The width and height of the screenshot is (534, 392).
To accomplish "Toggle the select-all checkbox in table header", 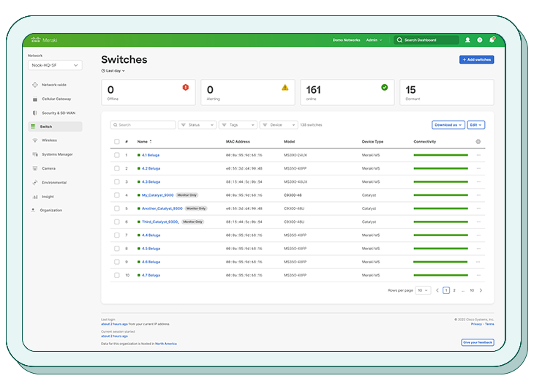I will (x=117, y=141).
